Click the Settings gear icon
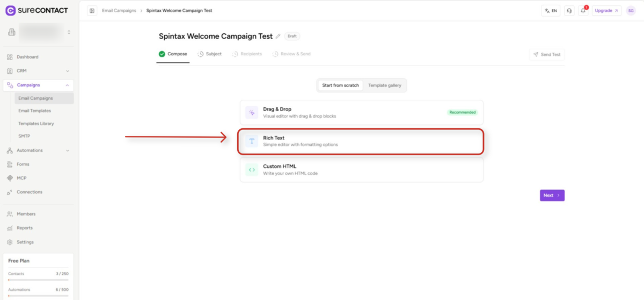Screen dimensions: 644x300 pos(10,242)
